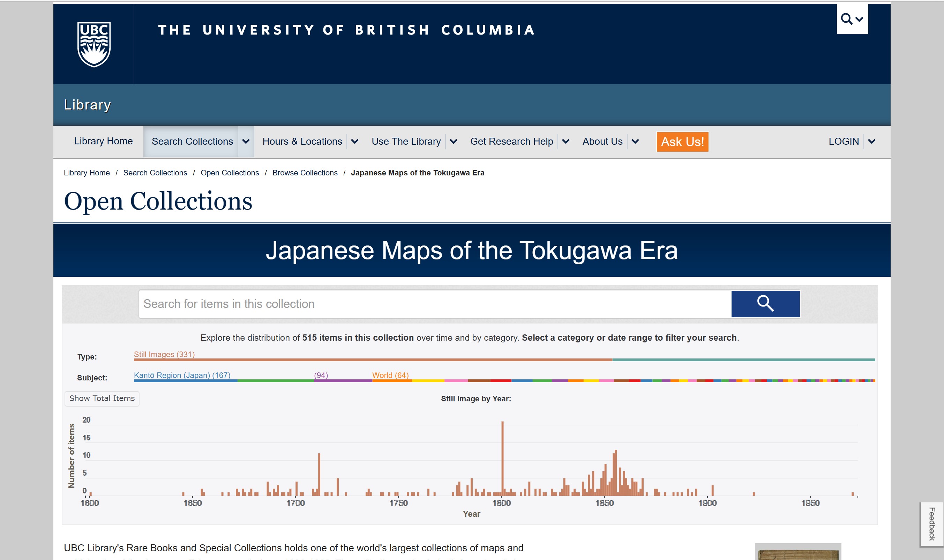Filter by World (64) subject label
This screenshot has width=944, height=560.
[390, 375]
